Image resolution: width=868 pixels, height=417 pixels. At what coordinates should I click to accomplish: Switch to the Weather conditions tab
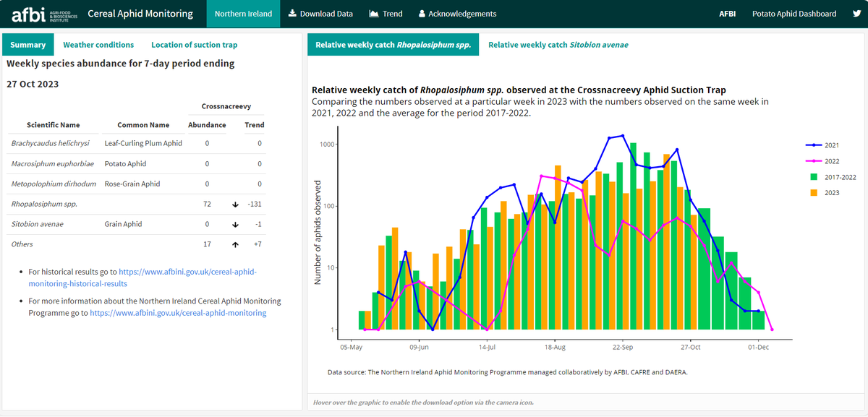[98, 44]
